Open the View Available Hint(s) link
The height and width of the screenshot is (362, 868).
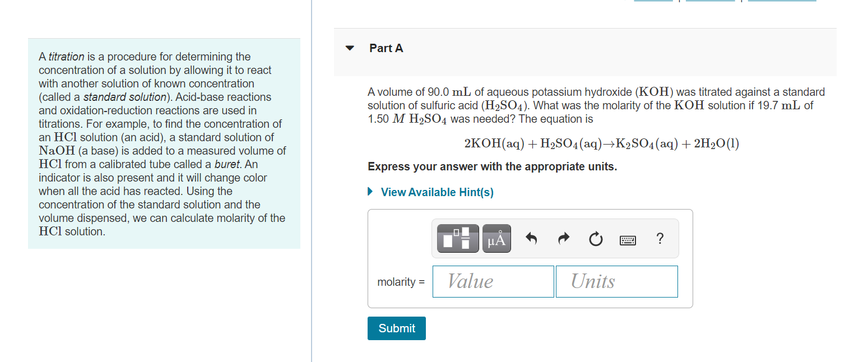tap(437, 192)
